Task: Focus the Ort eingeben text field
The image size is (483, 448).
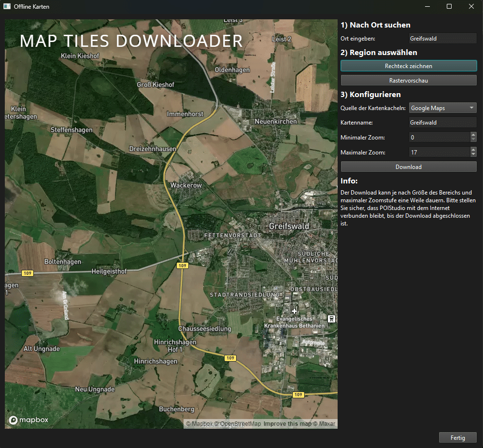Action: tap(442, 38)
